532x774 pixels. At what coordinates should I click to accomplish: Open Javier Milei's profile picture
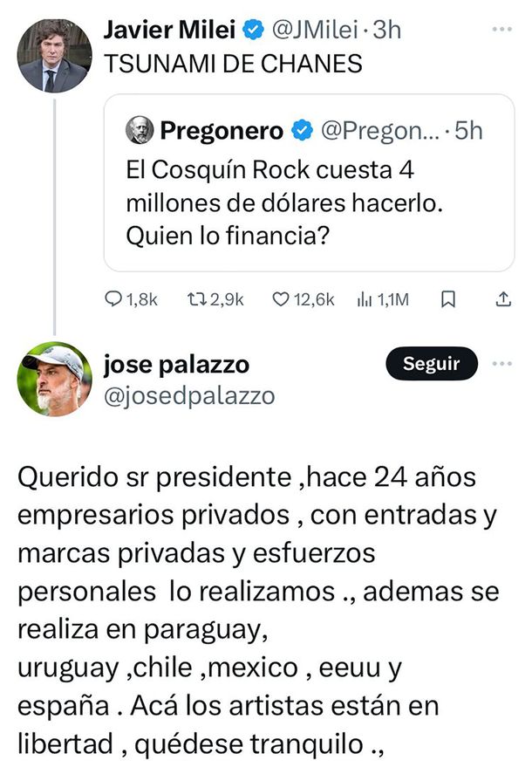pos(54,55)
